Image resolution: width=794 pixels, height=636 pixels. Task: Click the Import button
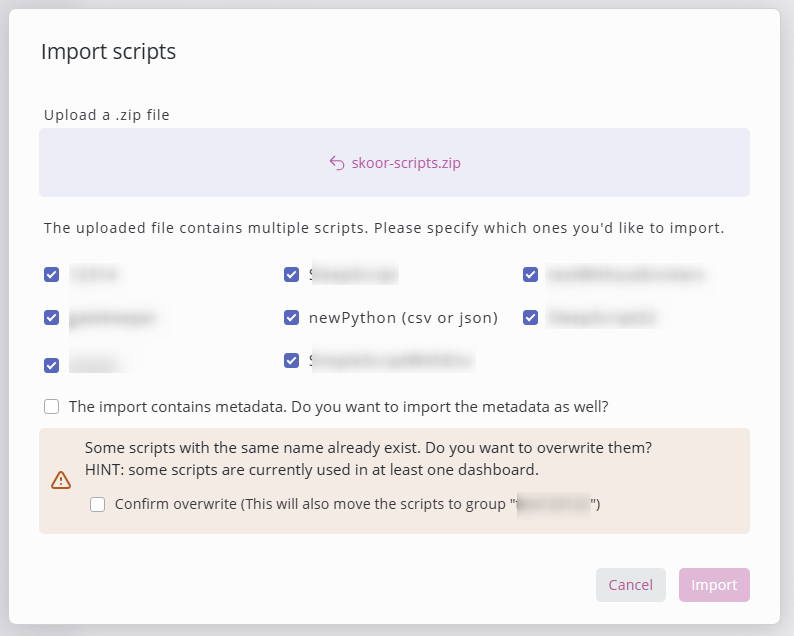click(x=714, y=585)
